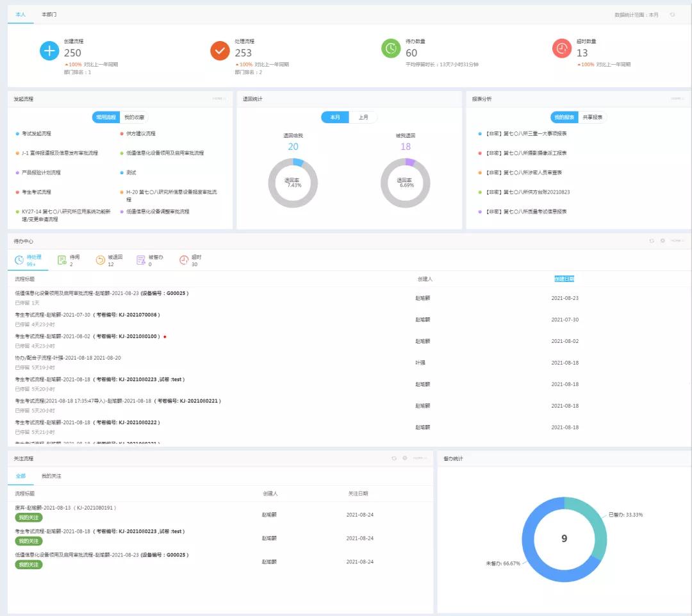This screenshot has width=692, height=616.
Task: Open the gear settings in 关注流程 header
Action: click(405, 458)
